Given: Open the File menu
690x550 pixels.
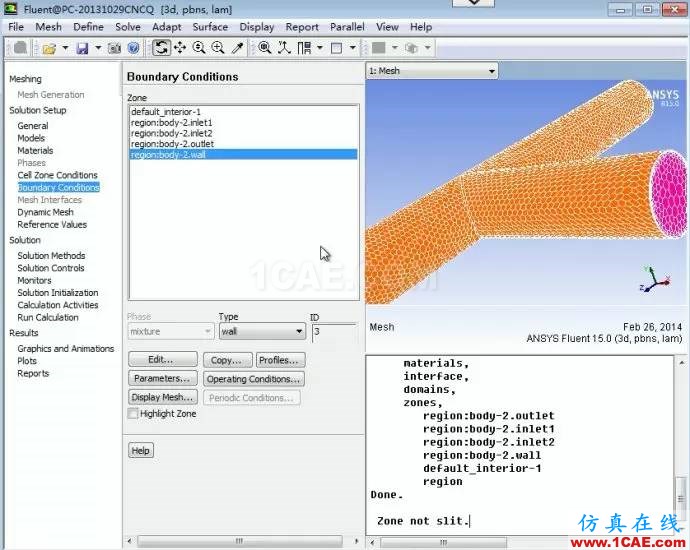Looking at the screenshot, I should pyautogui.click(x=16, y=27).
